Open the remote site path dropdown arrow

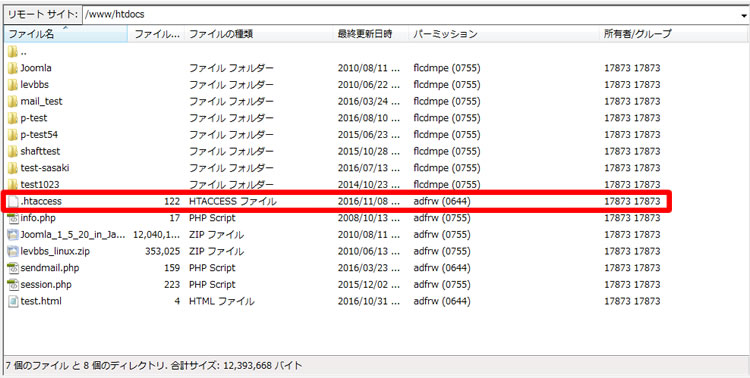744,15
